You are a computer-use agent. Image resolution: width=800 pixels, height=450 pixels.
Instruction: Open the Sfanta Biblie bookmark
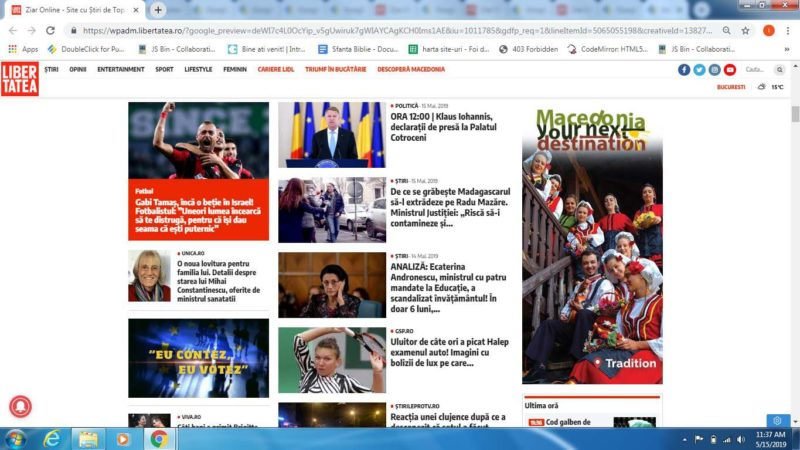[x=358, y=49]
